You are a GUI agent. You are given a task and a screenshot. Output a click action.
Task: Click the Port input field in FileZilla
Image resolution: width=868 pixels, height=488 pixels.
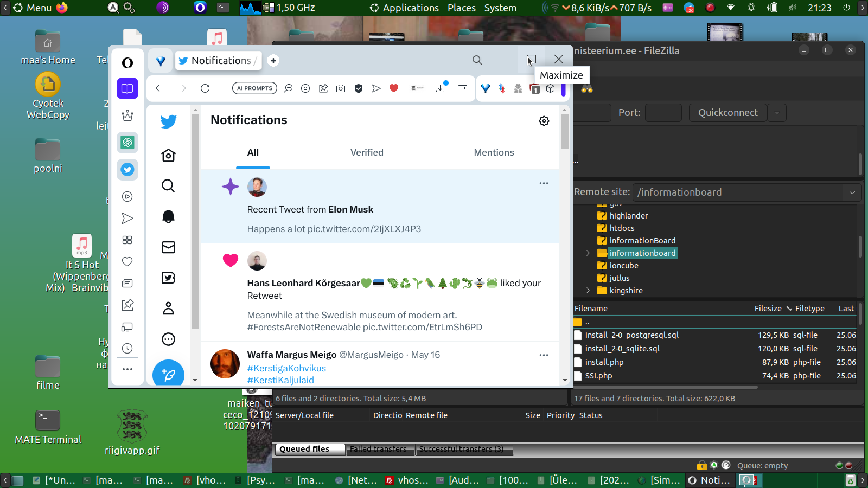coord(663,113)
